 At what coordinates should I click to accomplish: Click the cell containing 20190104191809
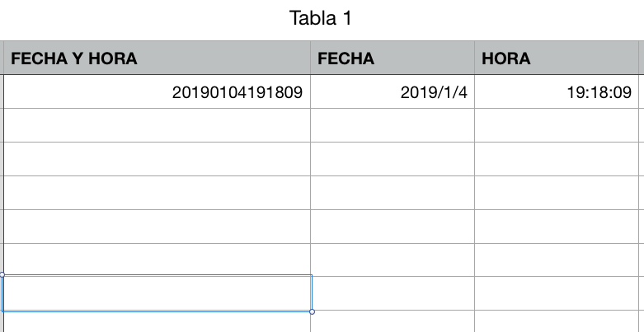(x=157, y=92)
